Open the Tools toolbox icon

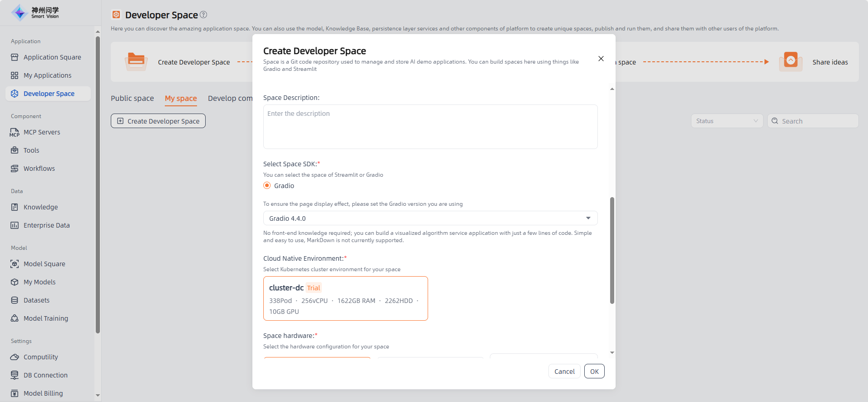coord(15,150)
